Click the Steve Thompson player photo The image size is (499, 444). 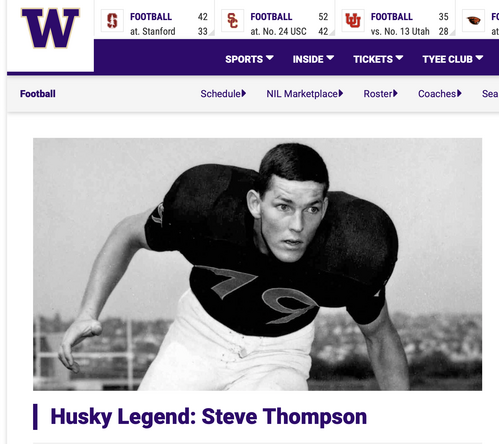[x=257, y=264]
